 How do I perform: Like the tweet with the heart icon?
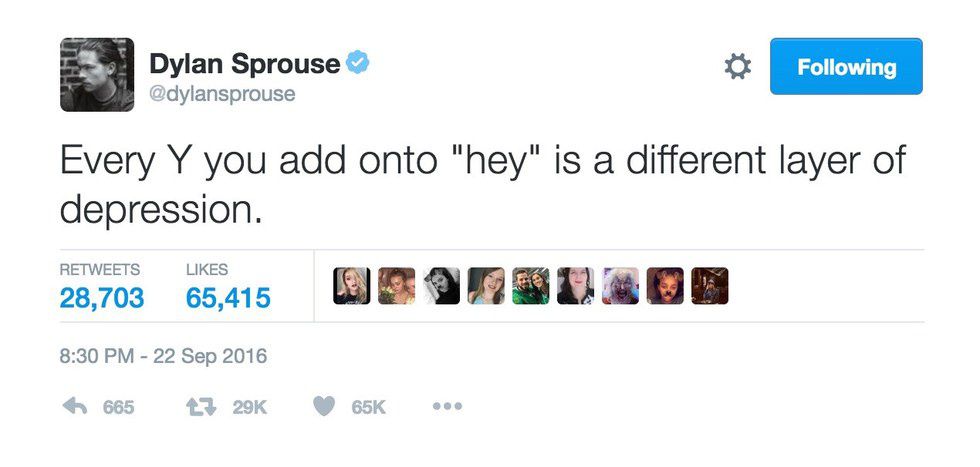coord(324,408)
